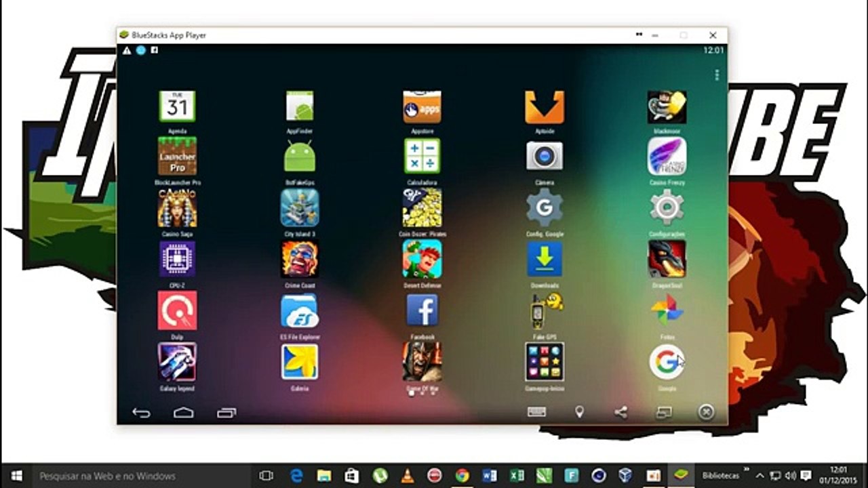
Task: Open Task View on taskbar
Action: (x=267, y=476)
